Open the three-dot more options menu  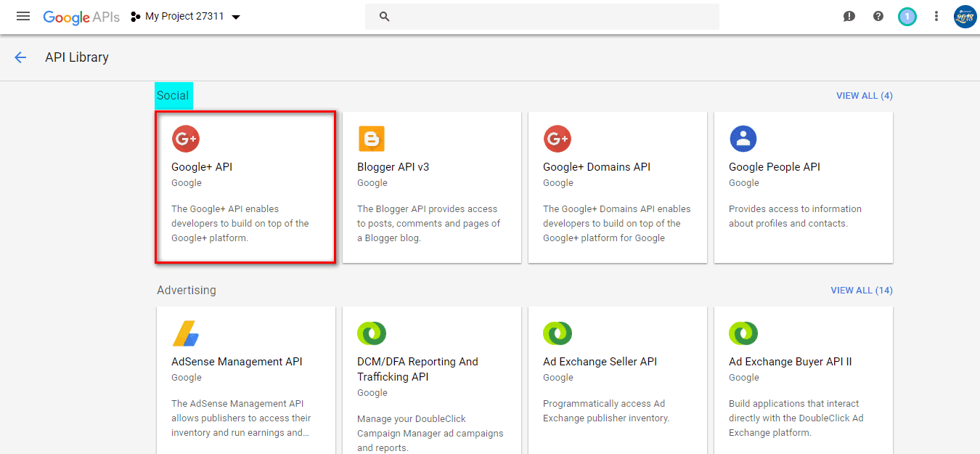click(936, 16)
